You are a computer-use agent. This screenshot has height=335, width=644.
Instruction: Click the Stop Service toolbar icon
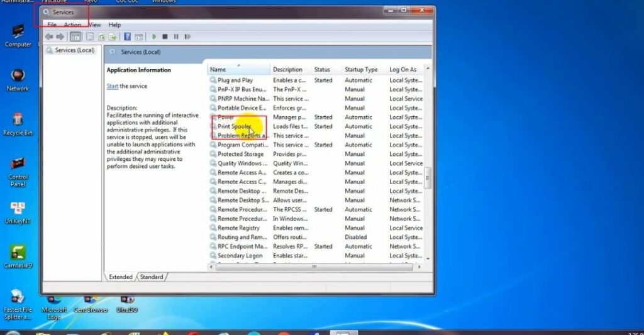point(165,37)
